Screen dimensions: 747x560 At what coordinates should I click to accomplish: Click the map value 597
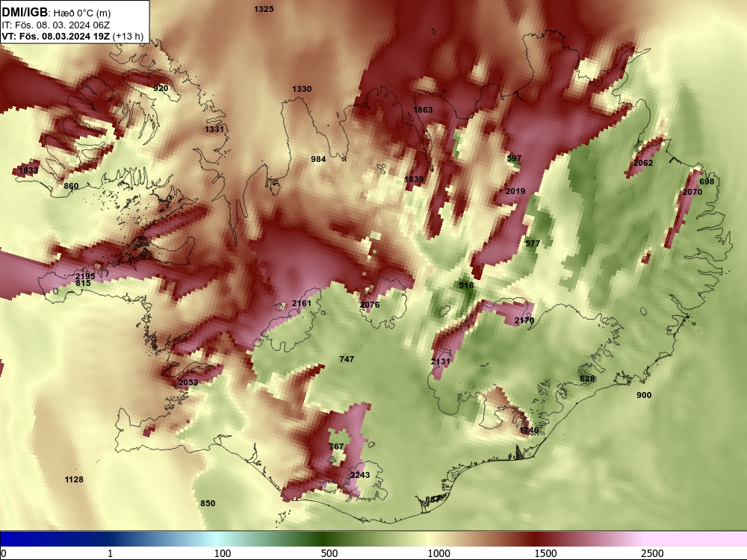click(x=514, y=158)
